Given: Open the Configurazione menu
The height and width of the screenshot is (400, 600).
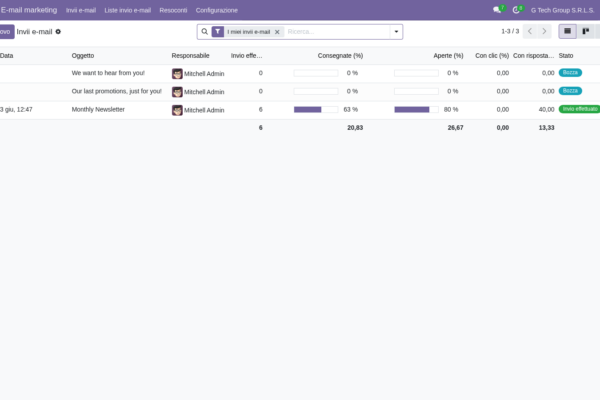Looking at the screenshot, I should pos(217,10).
